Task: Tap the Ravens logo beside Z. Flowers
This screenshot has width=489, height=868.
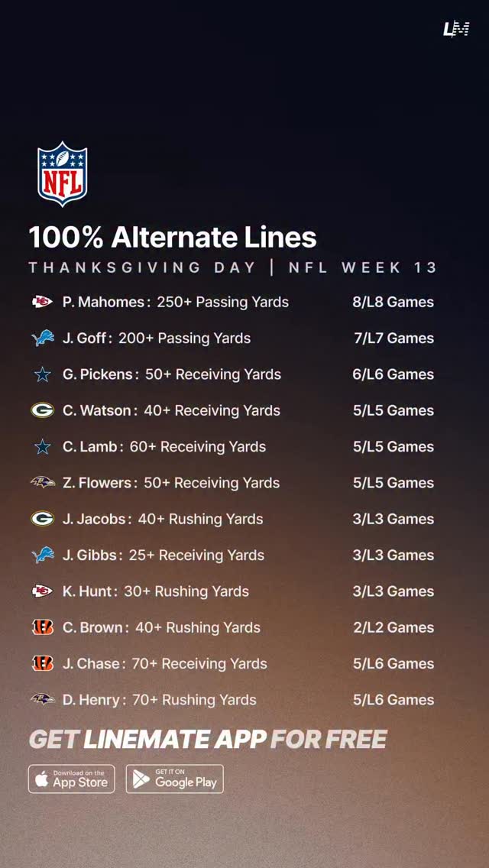Action: [43, 483]
